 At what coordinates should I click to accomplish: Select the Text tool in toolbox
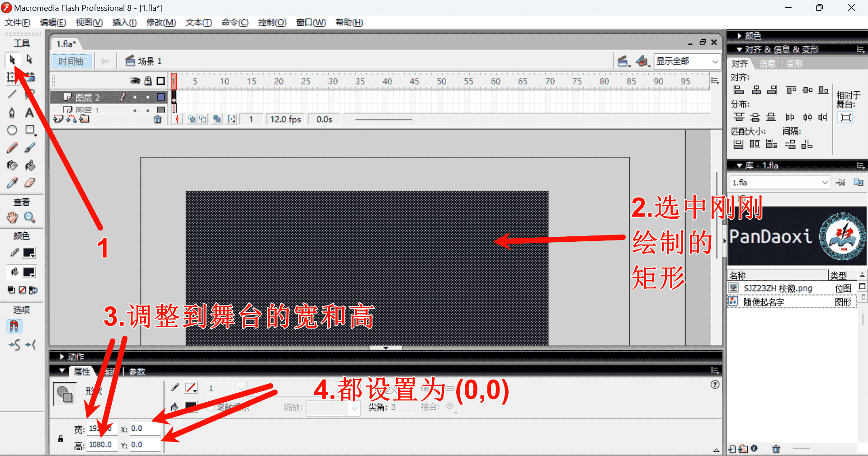coord(29,113)
